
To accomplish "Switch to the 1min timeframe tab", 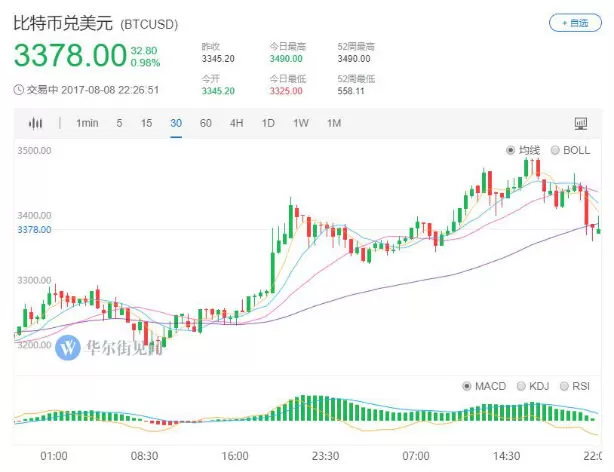I will (87, 123).
